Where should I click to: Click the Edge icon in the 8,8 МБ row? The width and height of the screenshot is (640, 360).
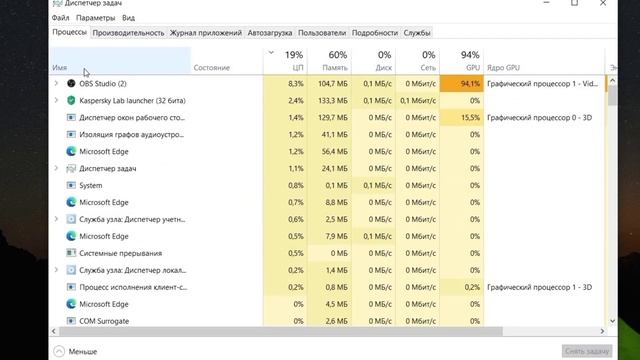pyautogui.click(x=71, y=202)
